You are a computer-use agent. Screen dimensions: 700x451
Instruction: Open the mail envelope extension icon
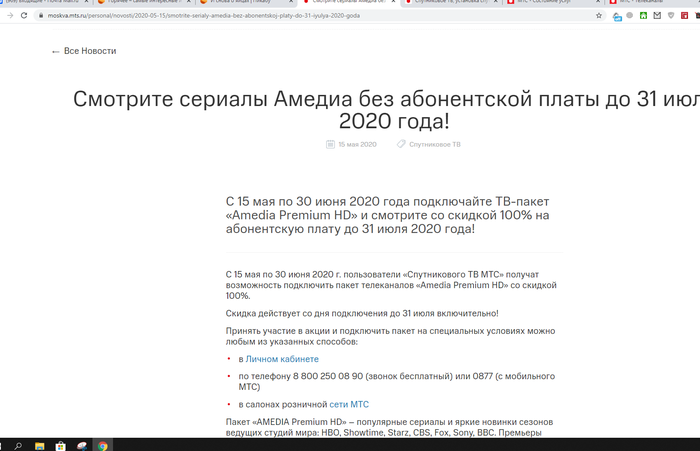657,16
